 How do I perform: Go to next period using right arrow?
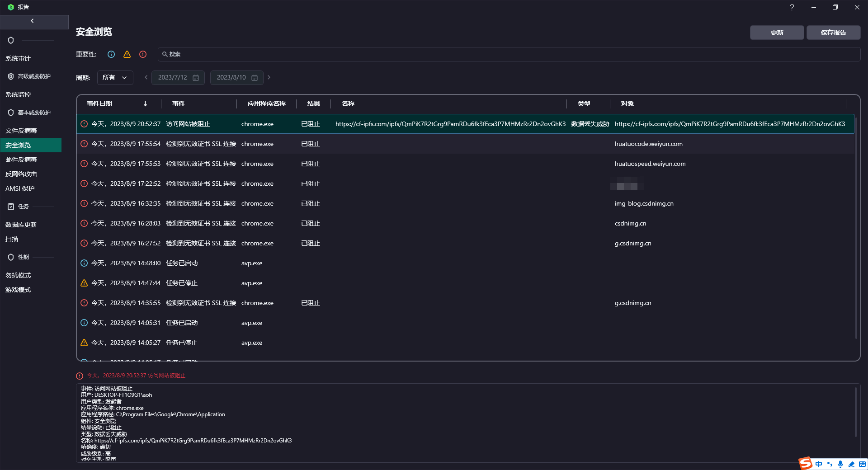(269, 77)
